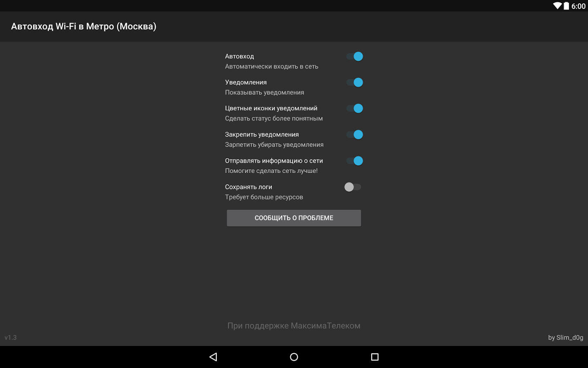Screen dimensions: 588x368
Task: Tap the Требует больше ресурсов description
Action: tap(264, 197)
